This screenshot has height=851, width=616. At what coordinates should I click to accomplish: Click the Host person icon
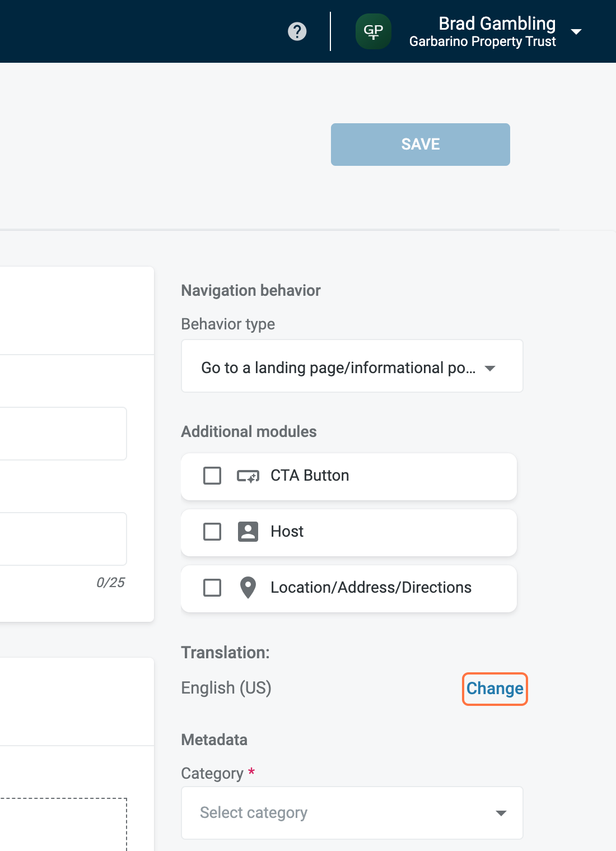coord(248,532)
